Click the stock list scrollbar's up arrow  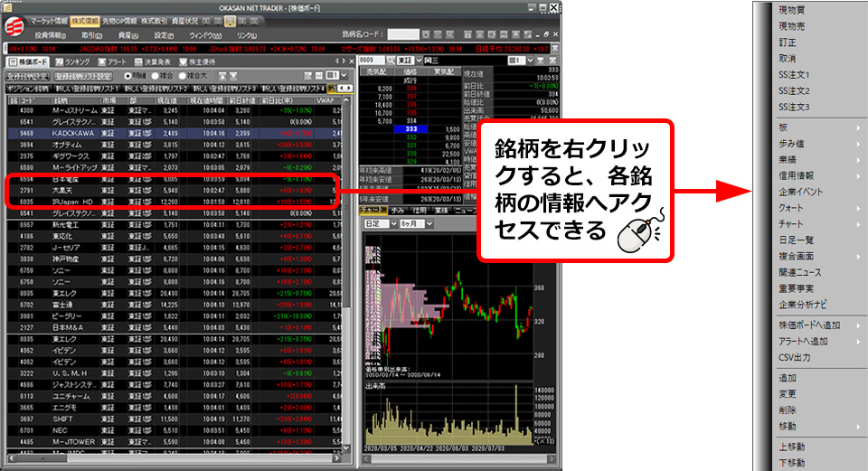346,100
